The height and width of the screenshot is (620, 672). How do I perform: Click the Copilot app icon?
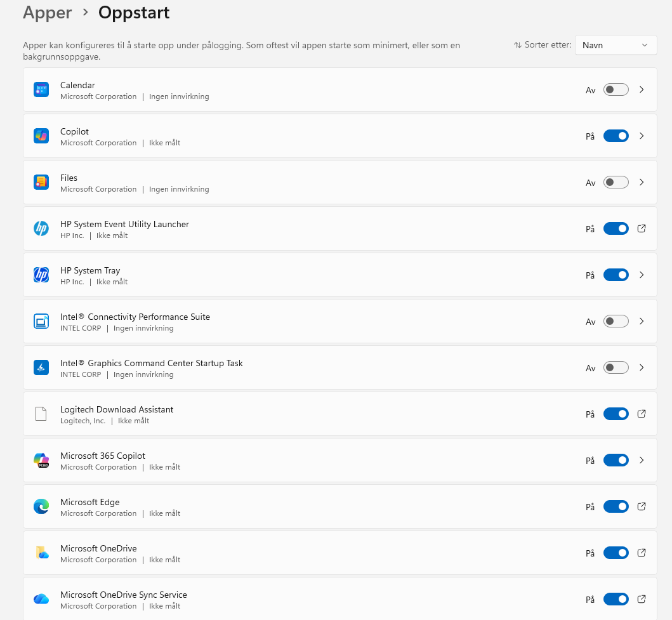click(x=41, y=136)
